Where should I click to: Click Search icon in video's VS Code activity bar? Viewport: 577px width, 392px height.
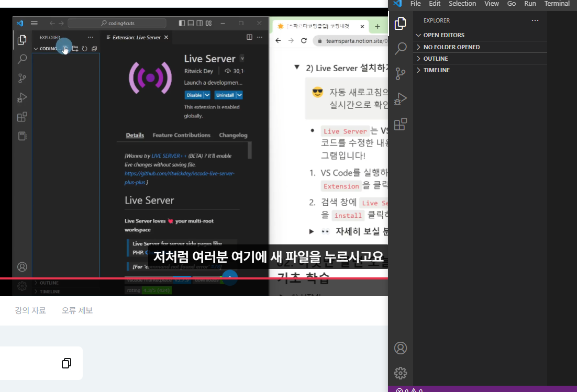22,59
